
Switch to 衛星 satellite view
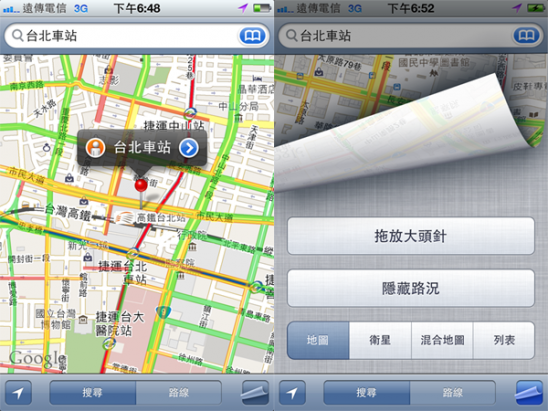[380, 340]
